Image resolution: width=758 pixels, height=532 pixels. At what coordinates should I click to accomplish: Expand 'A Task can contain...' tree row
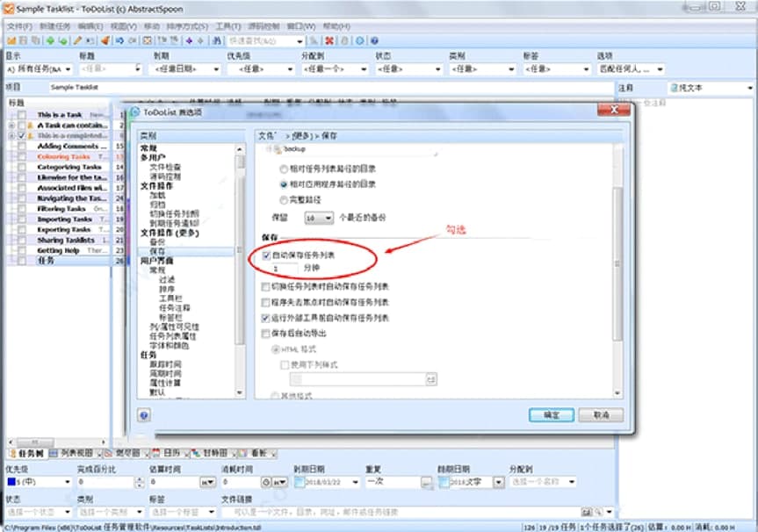[x=11, y=126]
